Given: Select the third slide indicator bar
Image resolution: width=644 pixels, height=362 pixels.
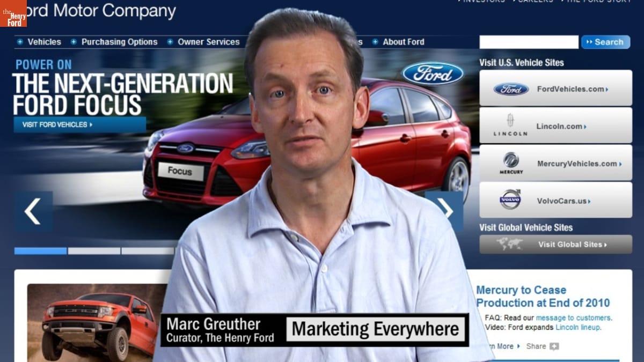Looking at the screenshot, I should (x=148, y=250).
